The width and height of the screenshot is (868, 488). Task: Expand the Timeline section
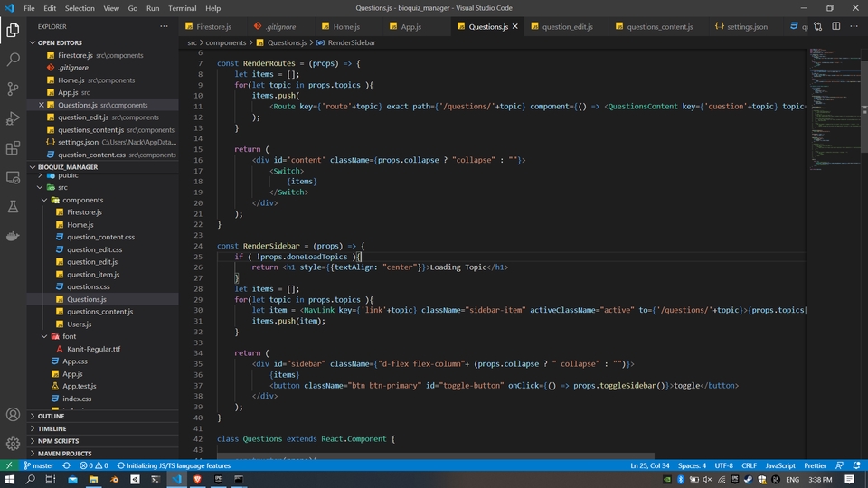(102, 428)
